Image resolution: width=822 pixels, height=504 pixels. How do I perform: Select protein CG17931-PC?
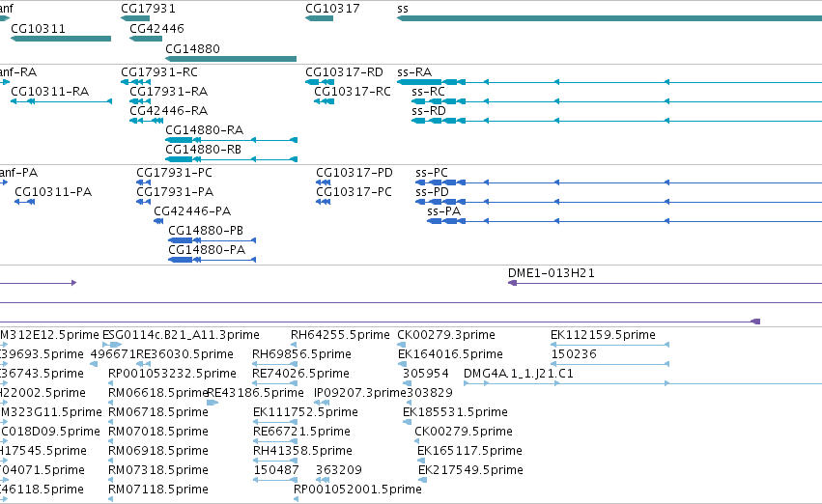point(143,182)
